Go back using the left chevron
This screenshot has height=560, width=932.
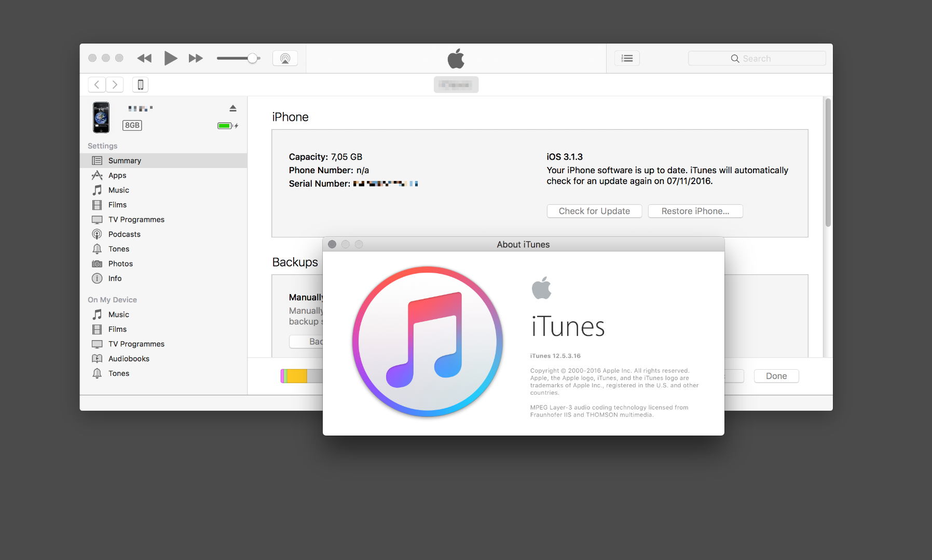coord(97,85)
